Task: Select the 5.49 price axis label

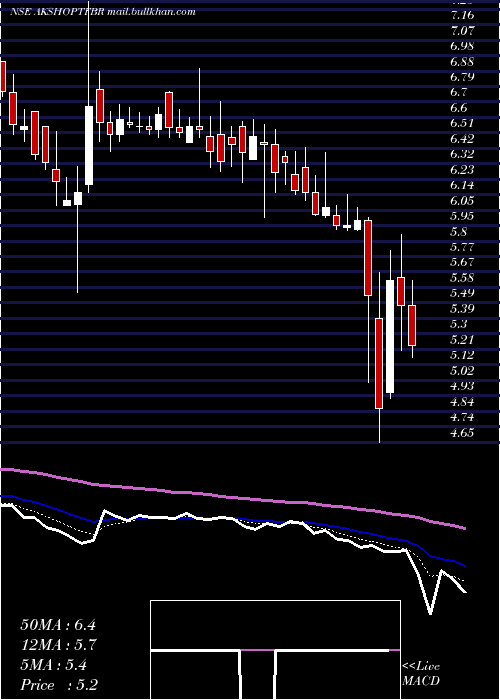Action: (x=463, y=294)
